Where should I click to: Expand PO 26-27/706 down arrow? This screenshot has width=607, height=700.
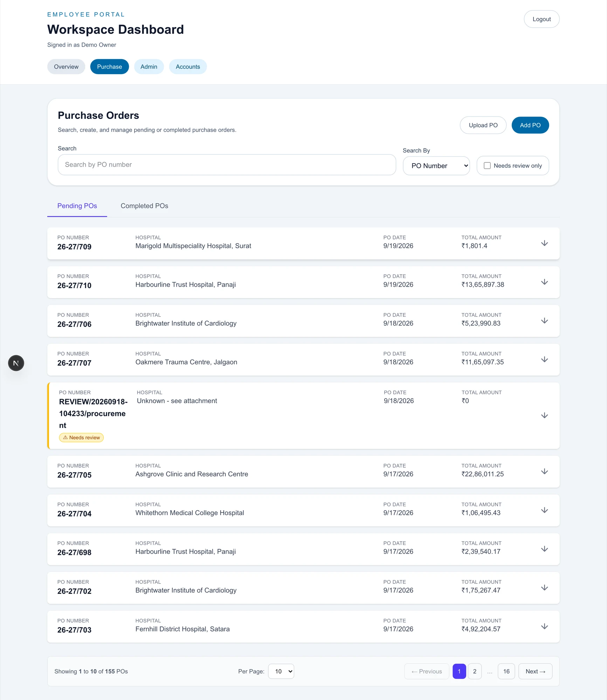[544, 321]
